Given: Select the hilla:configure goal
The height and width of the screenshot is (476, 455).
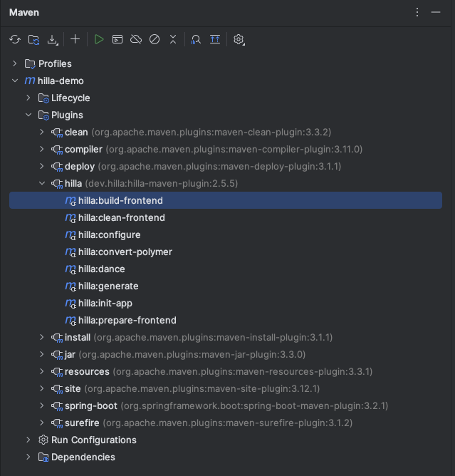Looking at the screenshot, I should 226,234.
